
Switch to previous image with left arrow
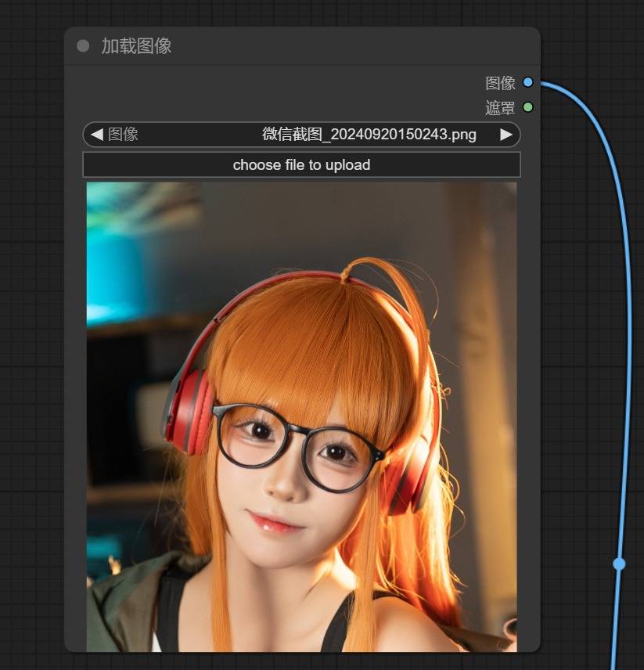click(x=96, y=135)
